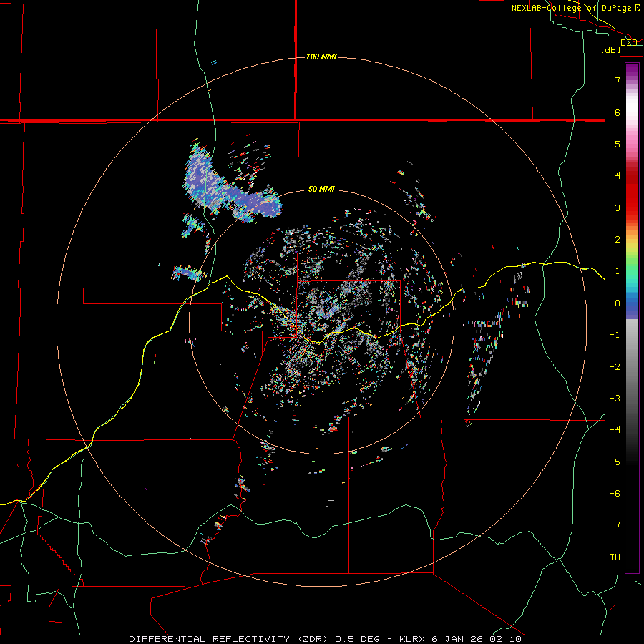Click the -1 dB value on the color scale
Screen dimensions: 644x644
click(x=615, y=335)
